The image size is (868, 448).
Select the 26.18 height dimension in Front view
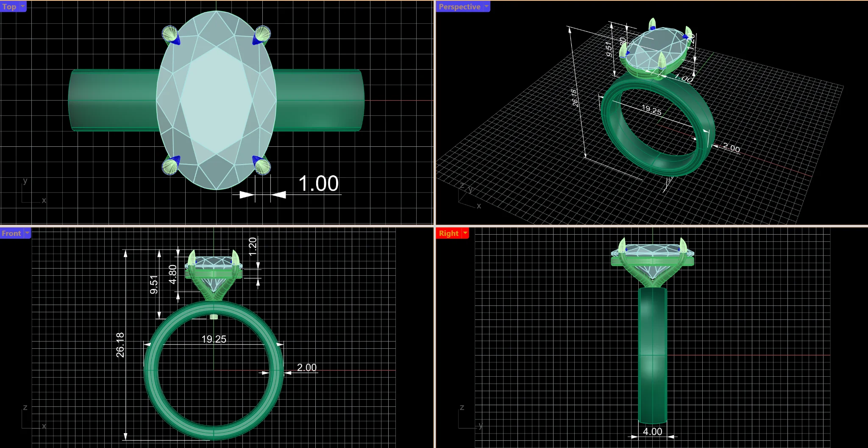(x=120, y=344)
